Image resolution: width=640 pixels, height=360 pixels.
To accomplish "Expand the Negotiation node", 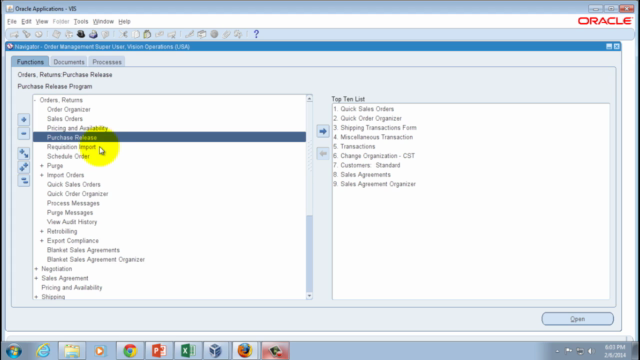I will (36, 269).
